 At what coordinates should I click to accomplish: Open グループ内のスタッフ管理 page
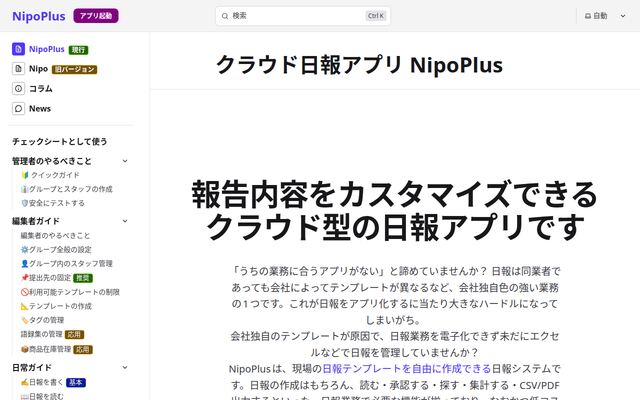click(67, 264)
